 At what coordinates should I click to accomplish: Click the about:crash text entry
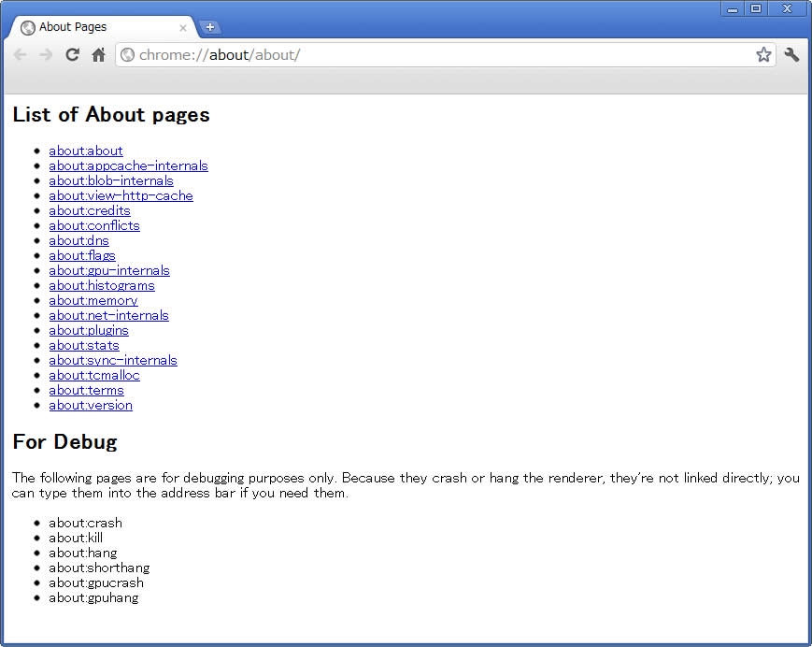pos(85,524)
